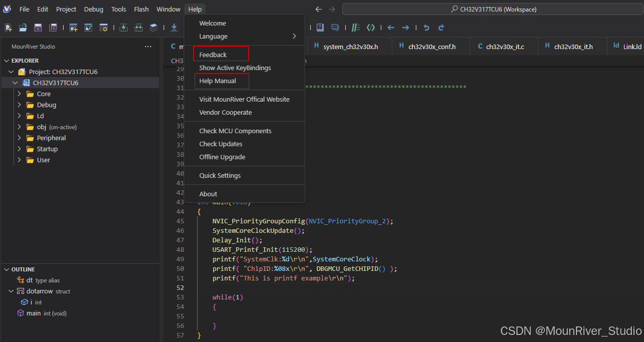Viewport: 644px width, 342px height.
Task: Switch to ch32v30x_it.h tab
Action: (x=572, y=47)
